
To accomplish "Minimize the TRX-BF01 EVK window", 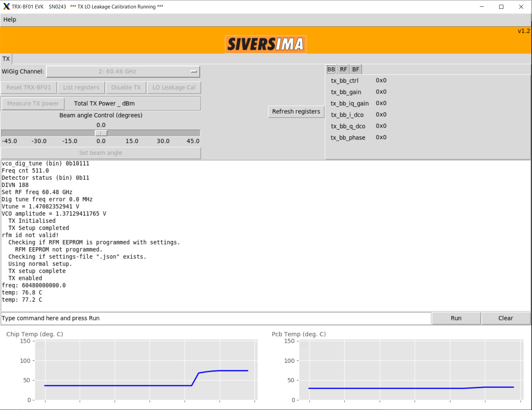I will click(x=482, y=7).
